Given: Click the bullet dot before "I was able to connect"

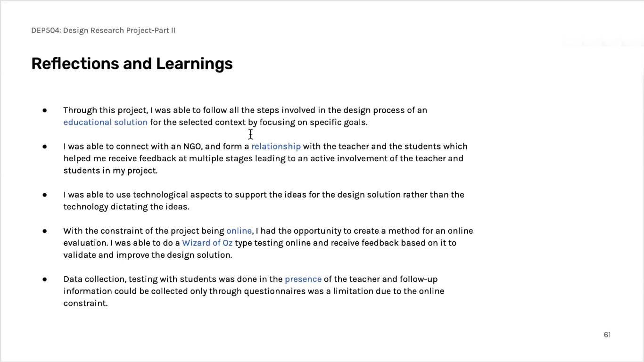Looking at the screenshot, I should coord(45,147).
